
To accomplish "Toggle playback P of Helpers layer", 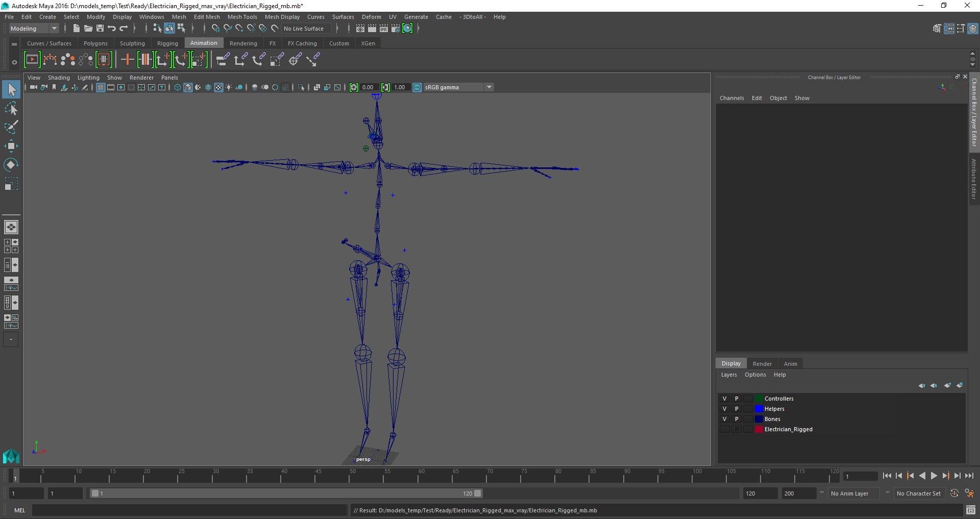I will 737,409.
